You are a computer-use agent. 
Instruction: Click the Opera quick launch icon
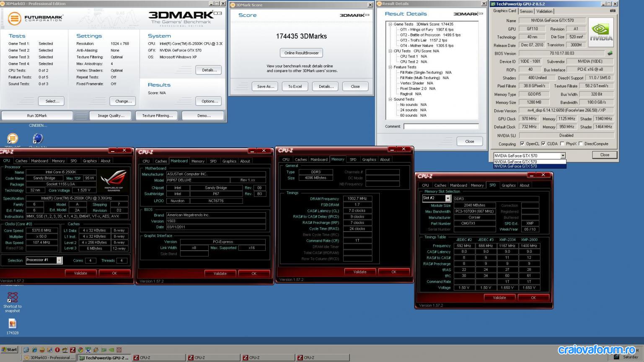click(x=57, y=350)
